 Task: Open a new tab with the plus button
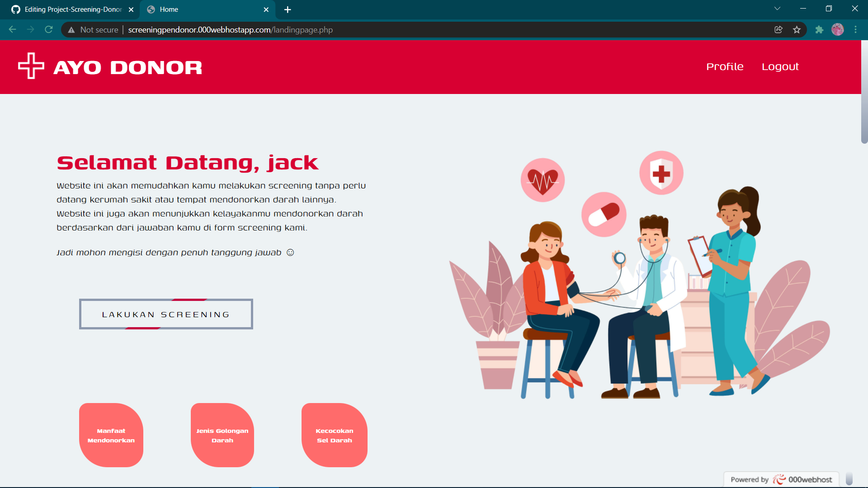tap(288, 9)
